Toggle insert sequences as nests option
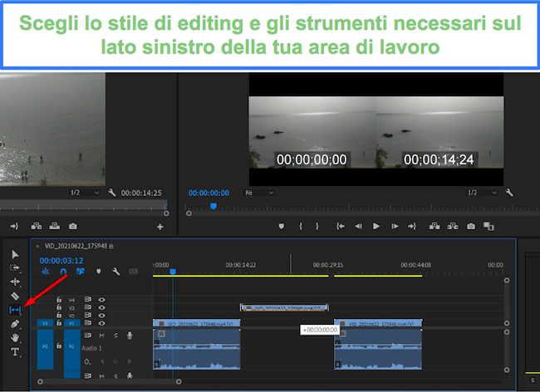Screen dimensions: 540x392 (x=46, y=272)
